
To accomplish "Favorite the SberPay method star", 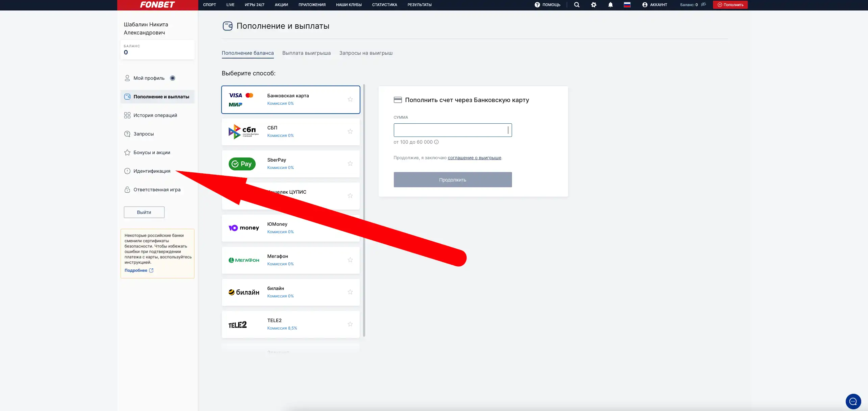I will coord(350,164).
